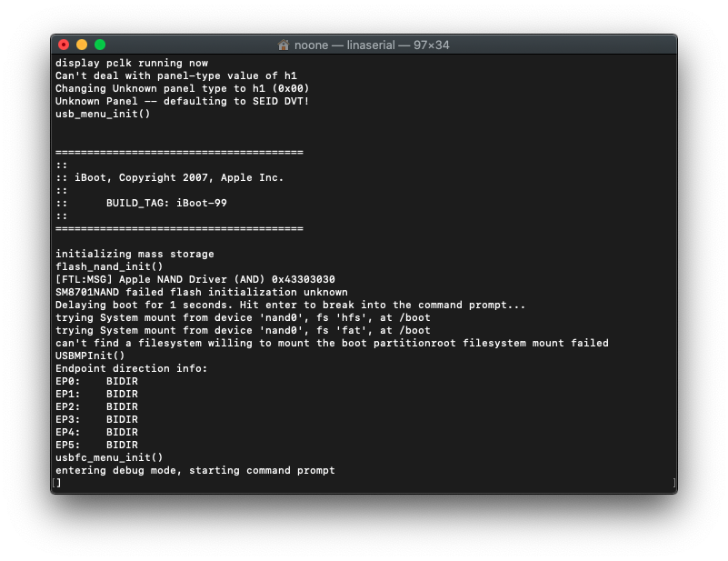
Task: Select the line 'display pclk running now'
Action: pyautogui.click(x=132, y=63)
